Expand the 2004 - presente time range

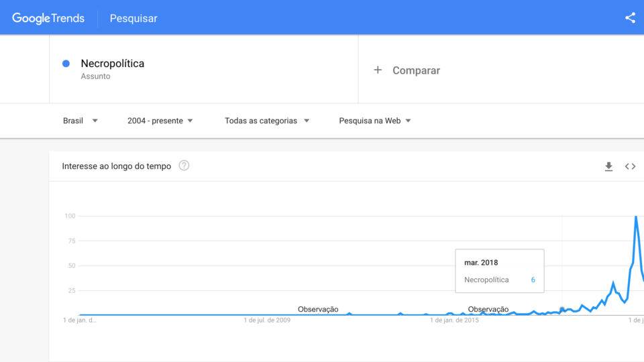[x=160, y=121]
